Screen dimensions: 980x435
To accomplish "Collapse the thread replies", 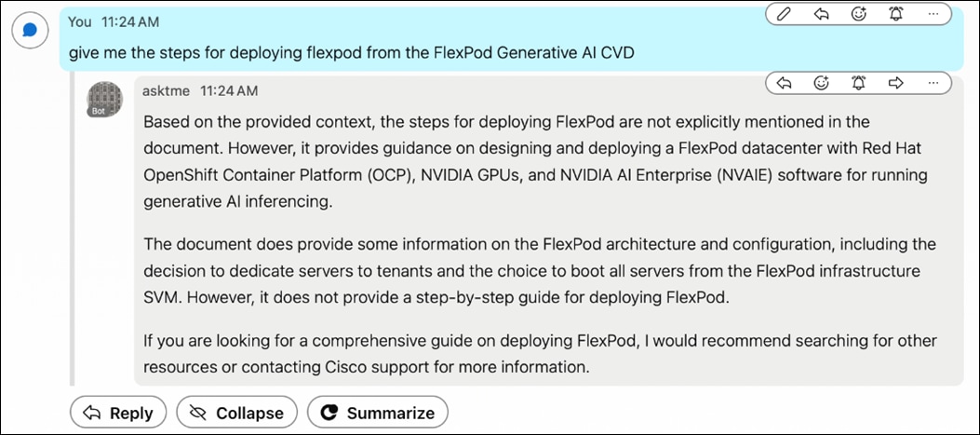I will 236,413.
